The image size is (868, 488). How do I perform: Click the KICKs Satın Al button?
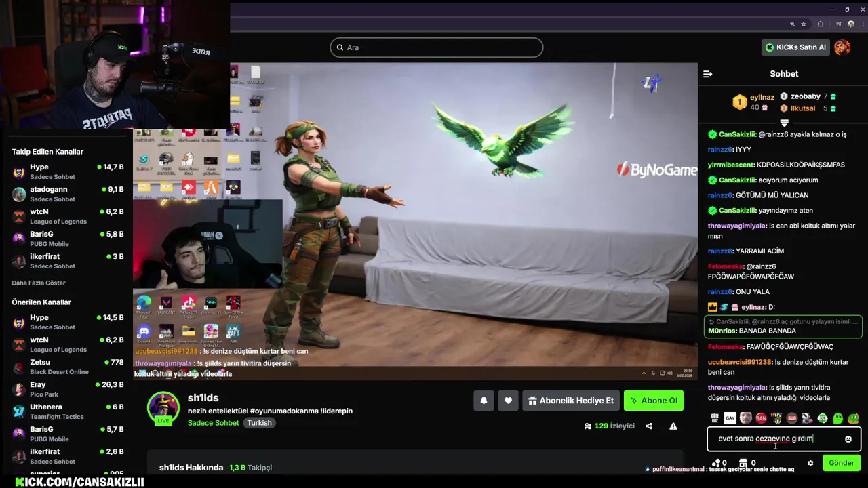(795, 47)
